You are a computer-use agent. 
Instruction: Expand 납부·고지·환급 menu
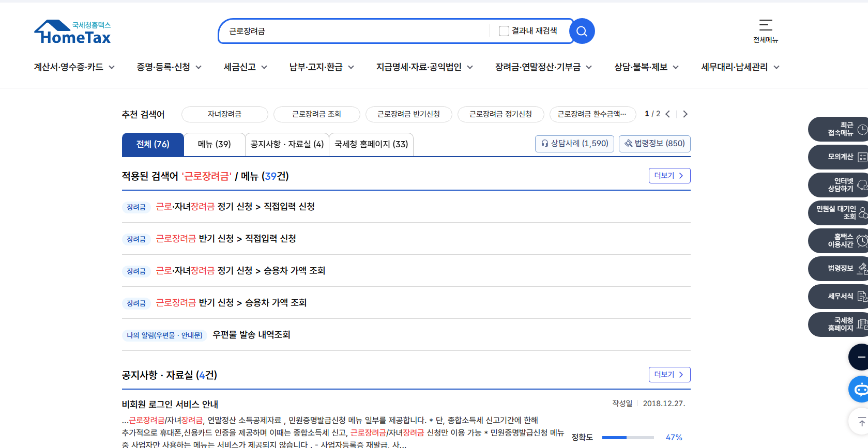[x=322, y=67]
